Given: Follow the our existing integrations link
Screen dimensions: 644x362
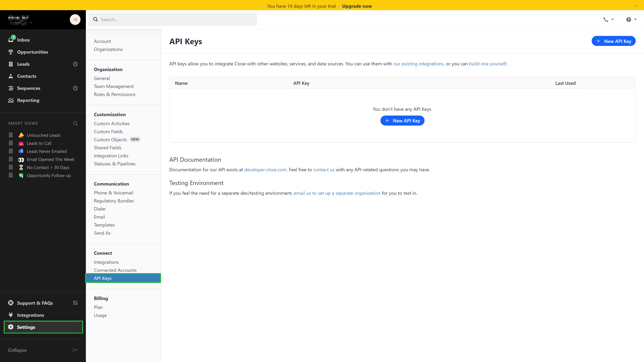Looking at the screenshot, I should pos(418,64).
